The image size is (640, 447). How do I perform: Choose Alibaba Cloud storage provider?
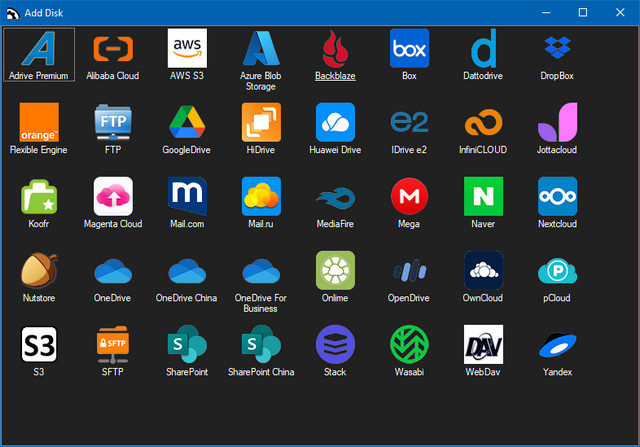[113, 48]
